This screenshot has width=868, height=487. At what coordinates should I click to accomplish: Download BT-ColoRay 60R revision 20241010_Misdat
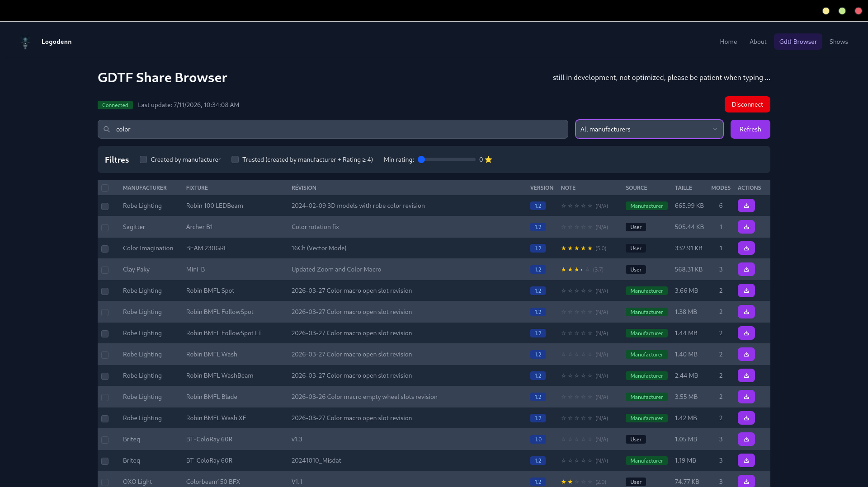pos(746,460)
